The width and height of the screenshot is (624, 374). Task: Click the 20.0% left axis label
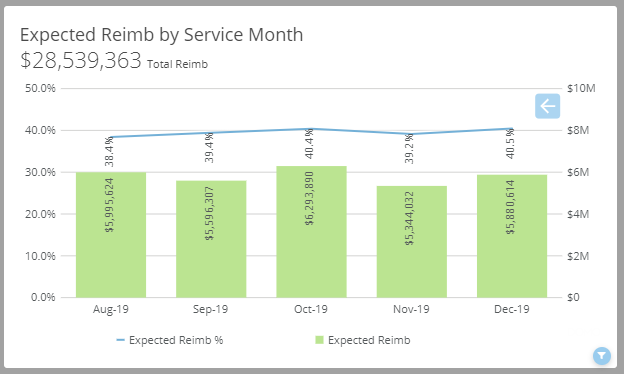pos(40,214)
